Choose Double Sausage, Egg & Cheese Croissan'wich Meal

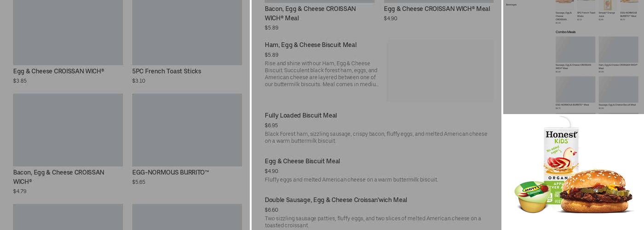click(x=336, y=200)
